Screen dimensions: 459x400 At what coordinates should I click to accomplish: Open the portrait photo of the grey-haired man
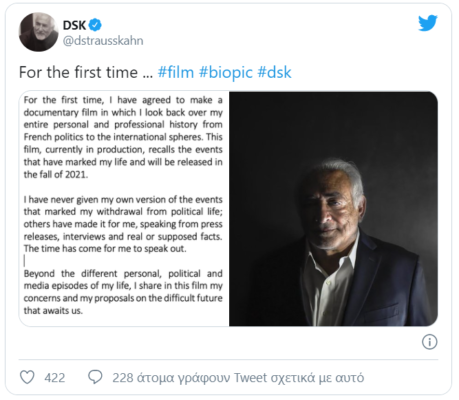pos(333,209)
